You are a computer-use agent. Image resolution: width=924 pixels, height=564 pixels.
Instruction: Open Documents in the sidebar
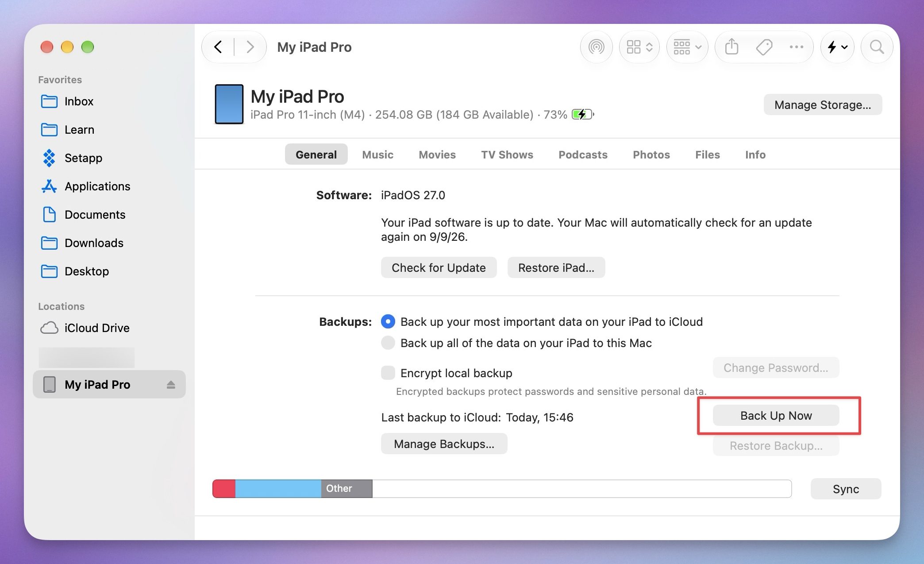(109, 215)
